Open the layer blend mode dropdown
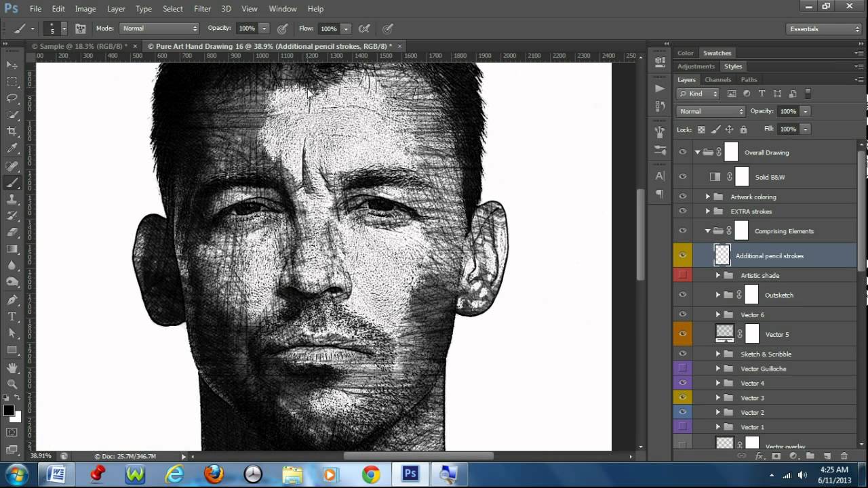The height and width of the screenshot is (488, 868). click(x=711, y=111)
